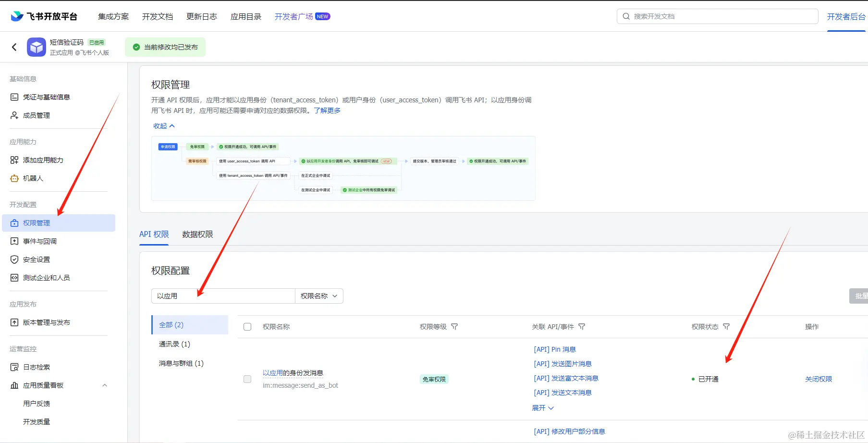Open 用户反馈 in the sidebar

(x=37, y=404)
